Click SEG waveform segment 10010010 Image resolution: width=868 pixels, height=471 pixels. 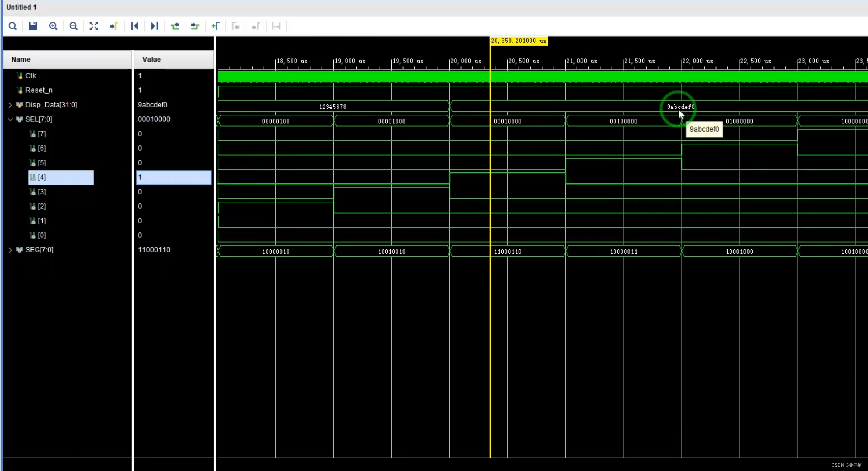coord(392,252)
